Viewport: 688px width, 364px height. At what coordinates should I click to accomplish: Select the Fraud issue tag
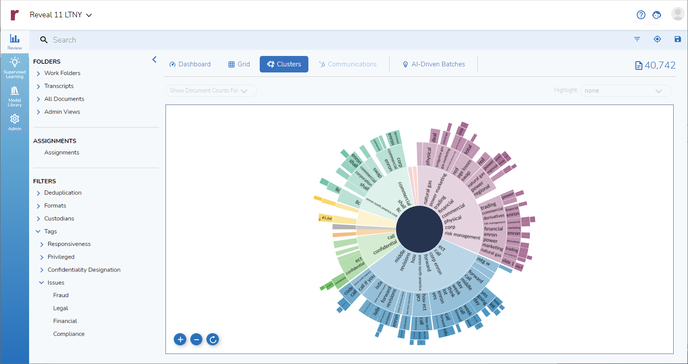pos(61,295)
